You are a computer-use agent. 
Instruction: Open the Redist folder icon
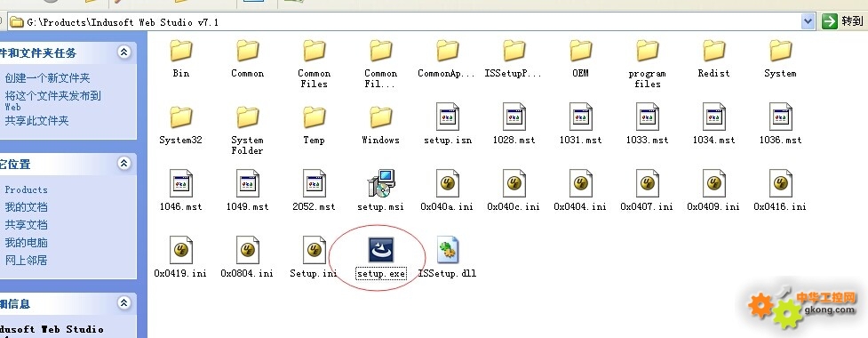pos(714,51)
